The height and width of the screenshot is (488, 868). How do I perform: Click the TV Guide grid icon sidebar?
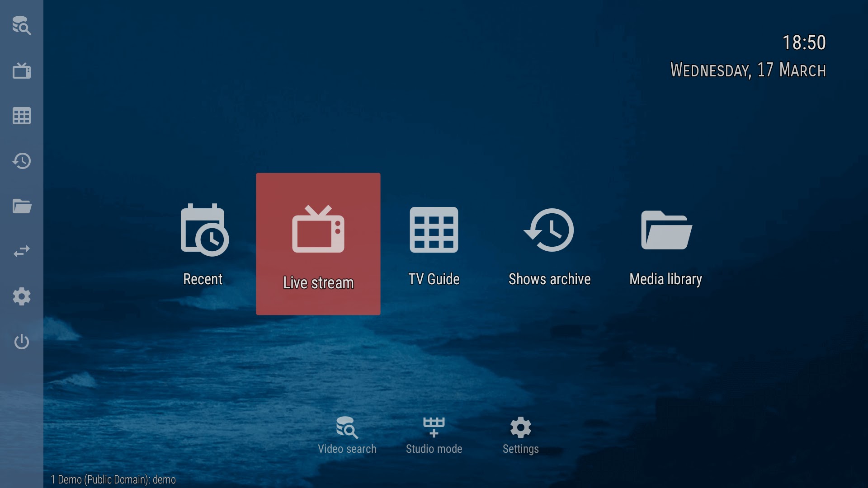(x=21, y=116)
